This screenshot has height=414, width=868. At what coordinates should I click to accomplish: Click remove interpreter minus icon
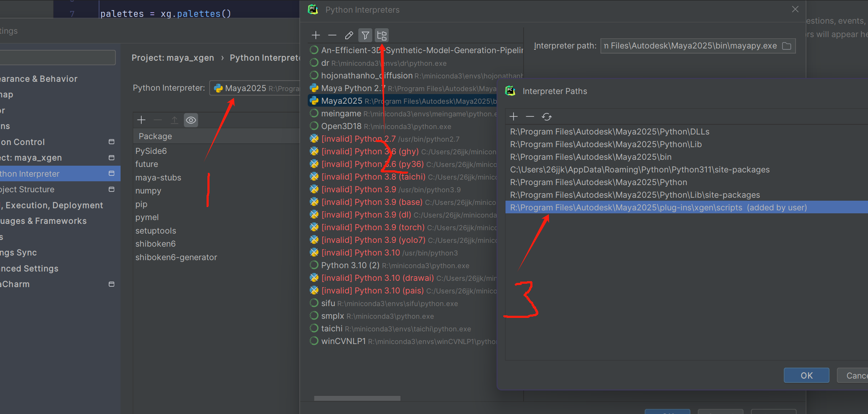(332, 35)
